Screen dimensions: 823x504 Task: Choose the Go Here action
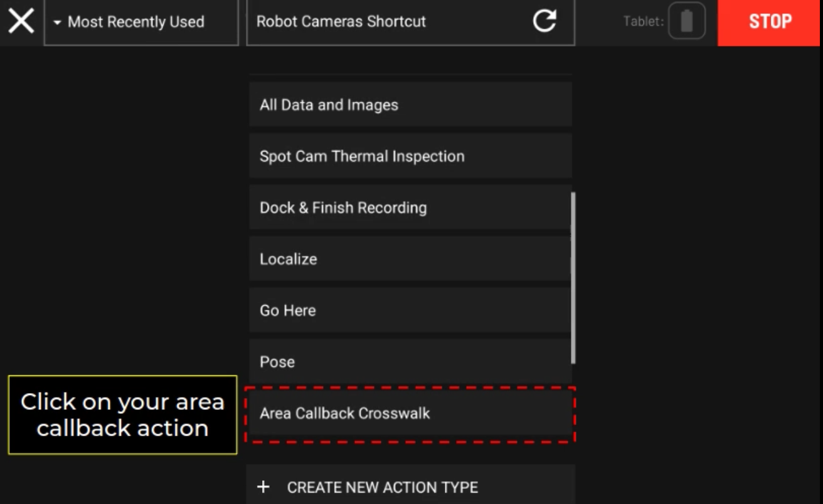pos(410,310)
